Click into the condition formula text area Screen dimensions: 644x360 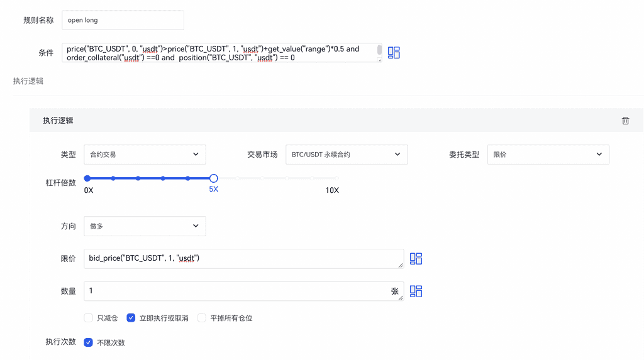pyautogui.click(x=220, y=53)
